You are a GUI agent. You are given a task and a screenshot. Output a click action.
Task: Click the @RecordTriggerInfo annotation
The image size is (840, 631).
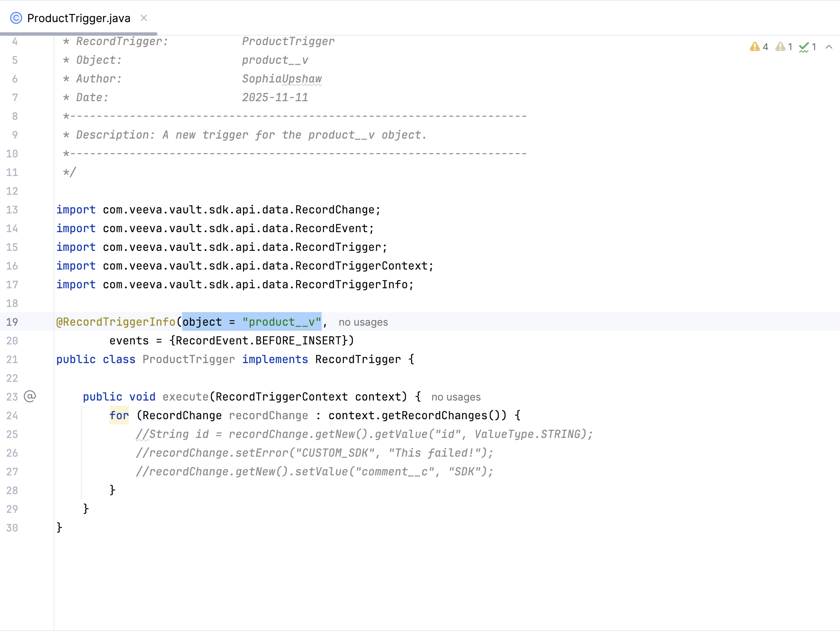pyautogui.click(x=116, y=322)
